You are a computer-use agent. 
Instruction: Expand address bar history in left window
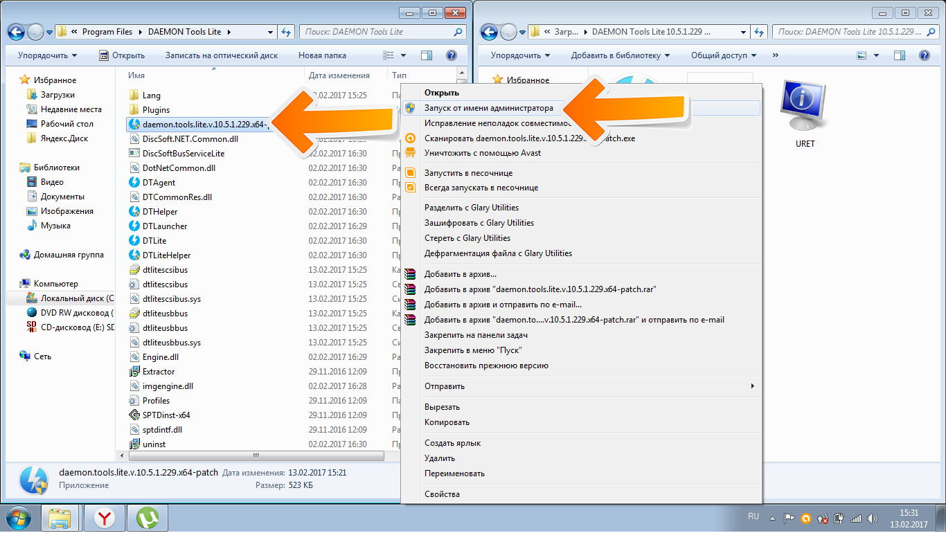point(271,32)
